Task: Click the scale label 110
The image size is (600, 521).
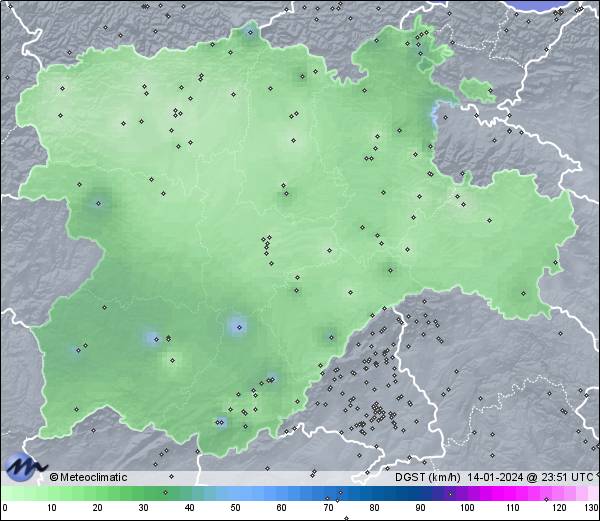Action: (513, 508)
